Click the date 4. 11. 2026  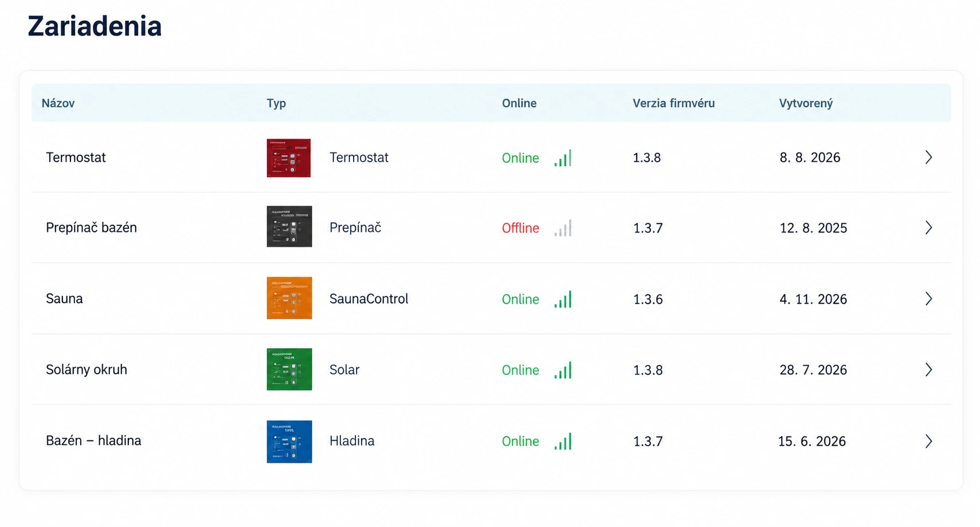pos(813,299)
